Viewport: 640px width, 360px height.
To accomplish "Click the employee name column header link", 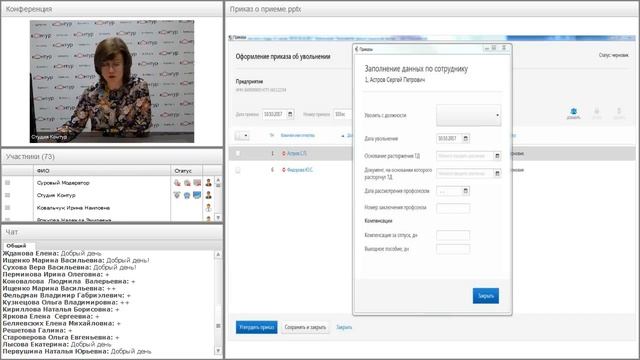I will pyautogui.click(x=298, y=136).
